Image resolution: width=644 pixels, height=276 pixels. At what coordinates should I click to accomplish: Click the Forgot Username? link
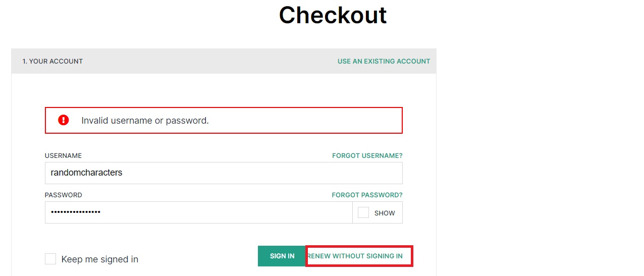tap(367, 155)
